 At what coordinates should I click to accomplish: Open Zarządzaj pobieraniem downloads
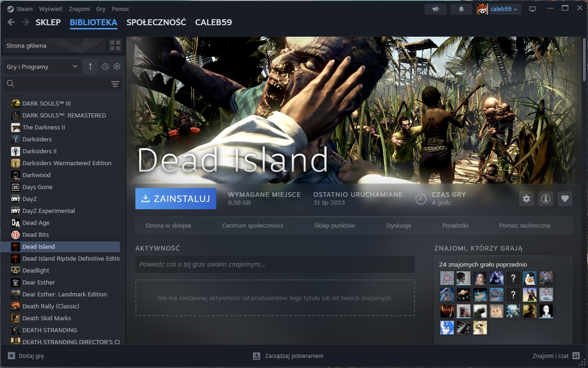coord(288,356)
